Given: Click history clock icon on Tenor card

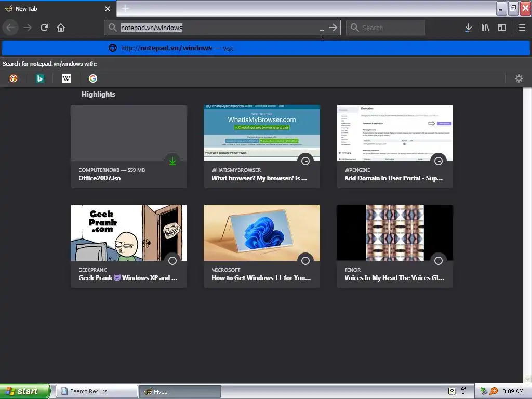Looking at the screenshot, I should [x=438, y=261].
